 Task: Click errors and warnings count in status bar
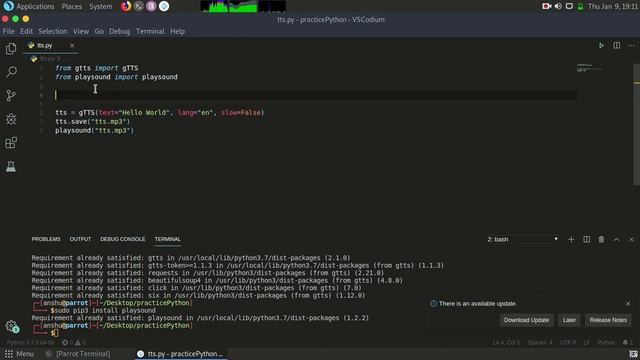click(74, 342)
